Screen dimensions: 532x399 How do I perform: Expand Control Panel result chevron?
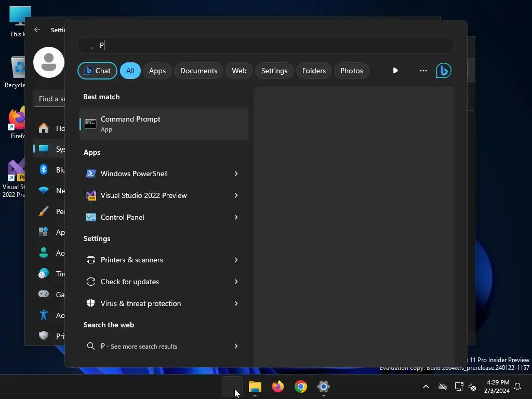[x=236, y=217]
